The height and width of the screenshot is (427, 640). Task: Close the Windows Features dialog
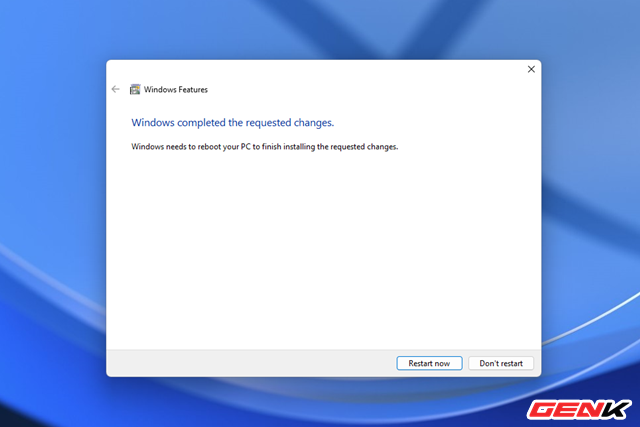pyautogui.click(x=531, y=69)
